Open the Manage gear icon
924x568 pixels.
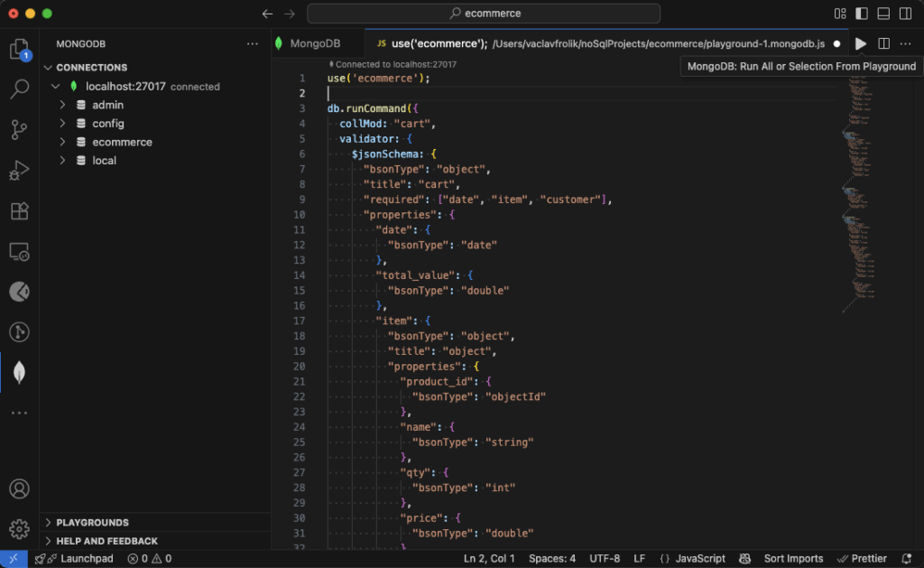[x=20, y=529]
